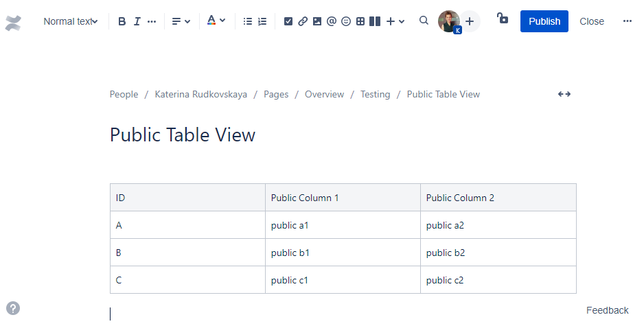Insert a link

pyautogui.click(x=303, y=21)
